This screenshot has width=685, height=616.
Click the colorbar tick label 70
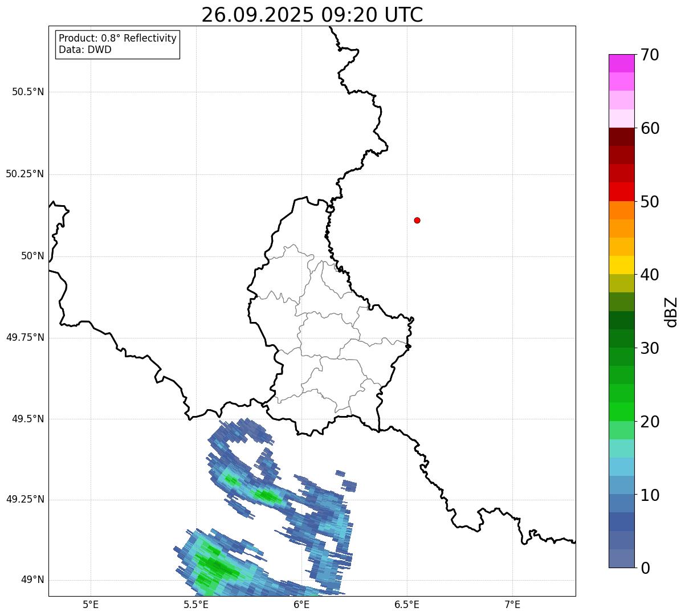[650, 55]
